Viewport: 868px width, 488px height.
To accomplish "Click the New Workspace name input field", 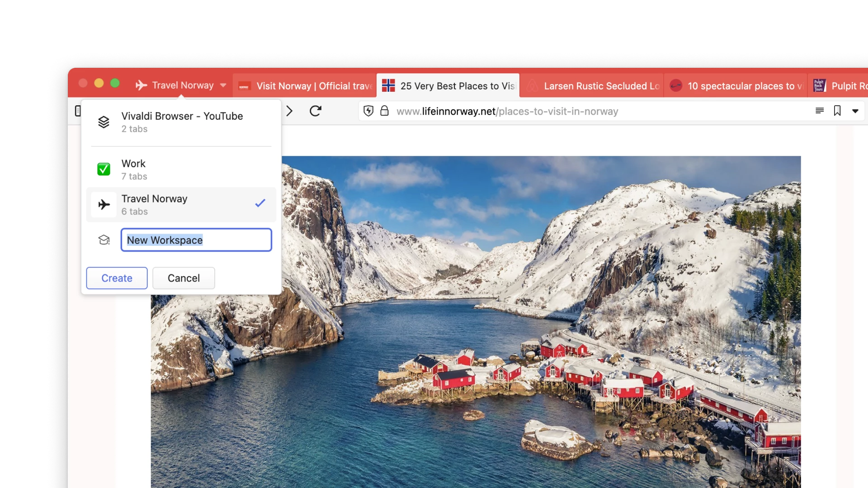I will point(196,240).
